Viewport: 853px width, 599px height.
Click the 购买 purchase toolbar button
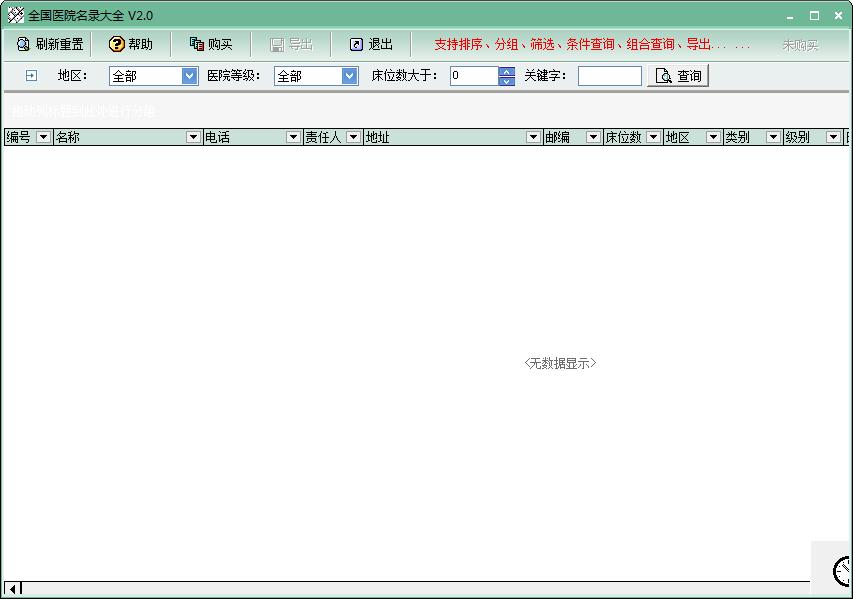pos(211,44)
